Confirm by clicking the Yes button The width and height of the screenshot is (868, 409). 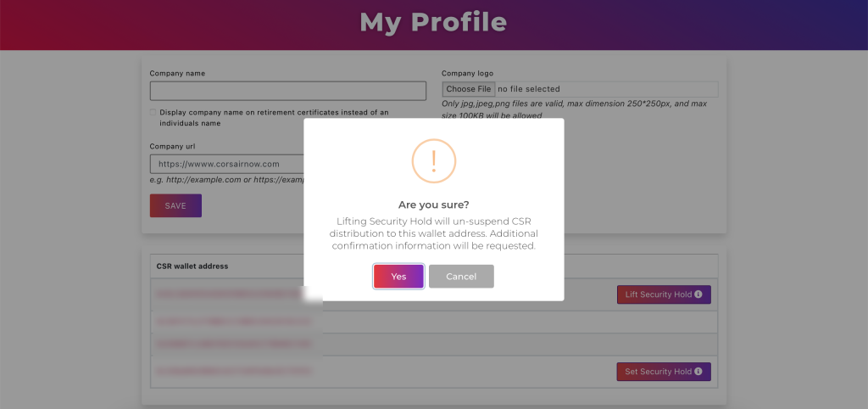(398, 276)
